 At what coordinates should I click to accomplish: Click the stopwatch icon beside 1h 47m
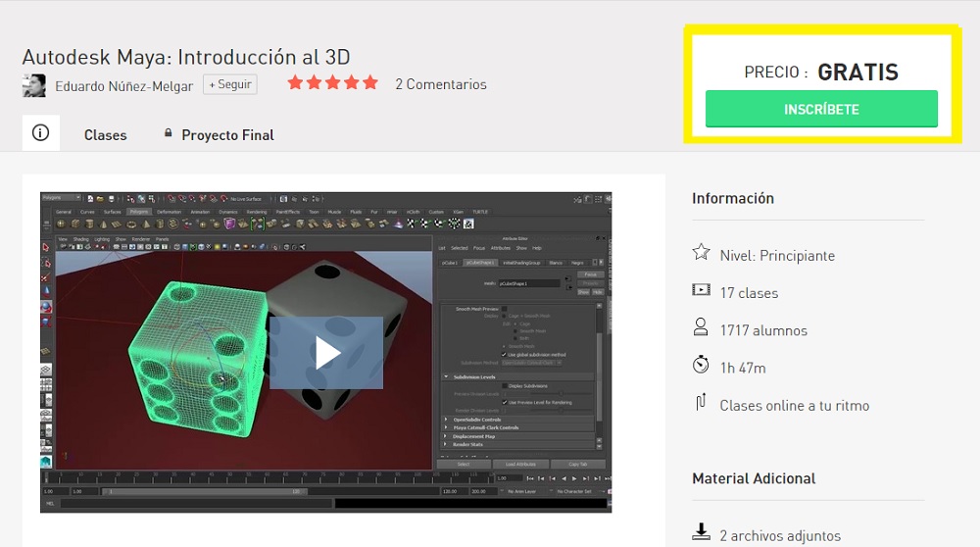click(701, 365)
